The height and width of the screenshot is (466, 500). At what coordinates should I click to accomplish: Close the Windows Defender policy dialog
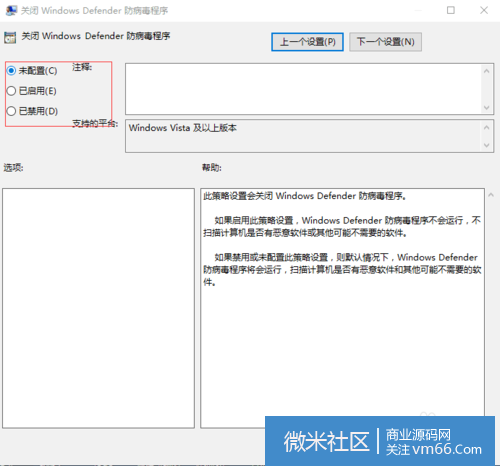(484, 10)
